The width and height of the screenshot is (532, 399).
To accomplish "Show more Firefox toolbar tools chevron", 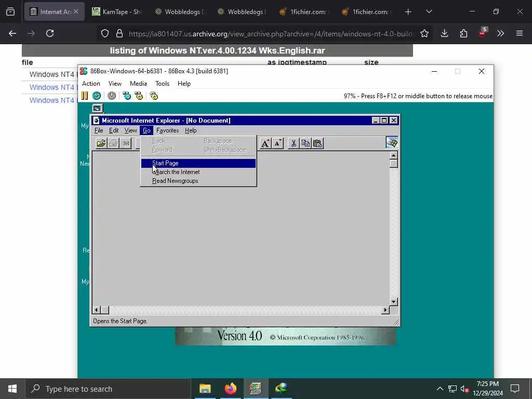I will (500, 33).
